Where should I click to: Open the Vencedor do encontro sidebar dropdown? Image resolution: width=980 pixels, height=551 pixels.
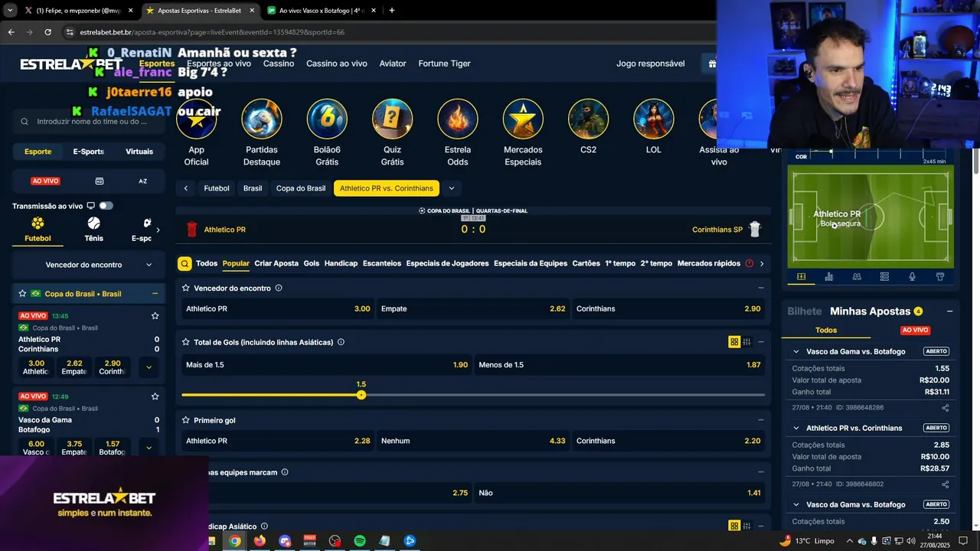[89, 265]
